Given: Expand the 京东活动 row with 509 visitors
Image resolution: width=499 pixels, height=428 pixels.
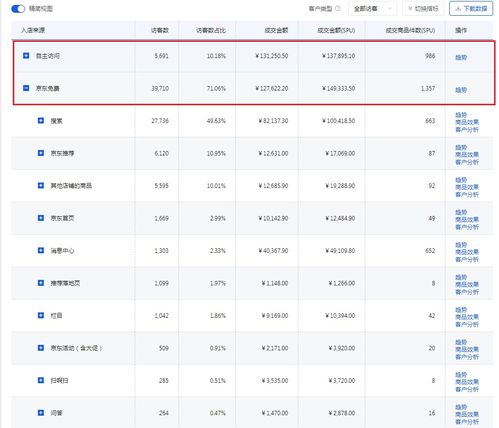Looking at the screenshot, I should (x=41, y=348).
